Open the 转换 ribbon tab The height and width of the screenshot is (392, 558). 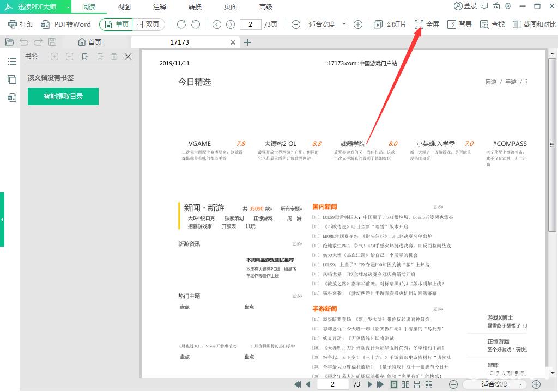click(195, 7)
